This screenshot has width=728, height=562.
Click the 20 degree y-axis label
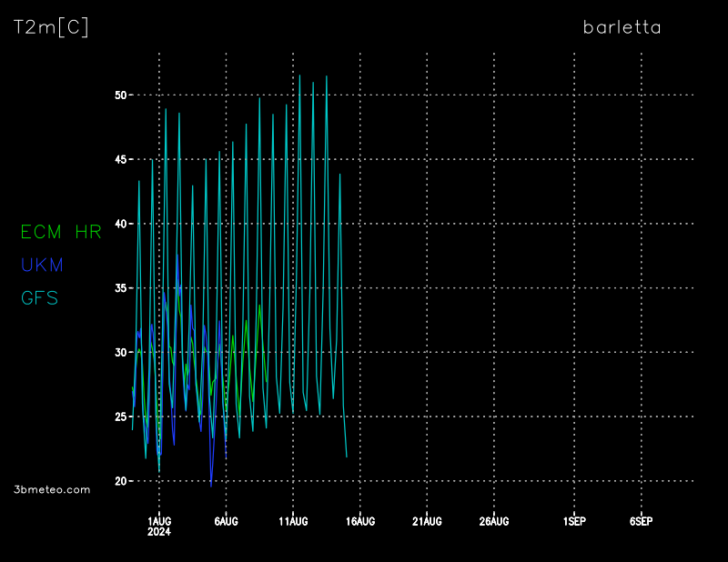pyautogui.click(x=119, y=480)
